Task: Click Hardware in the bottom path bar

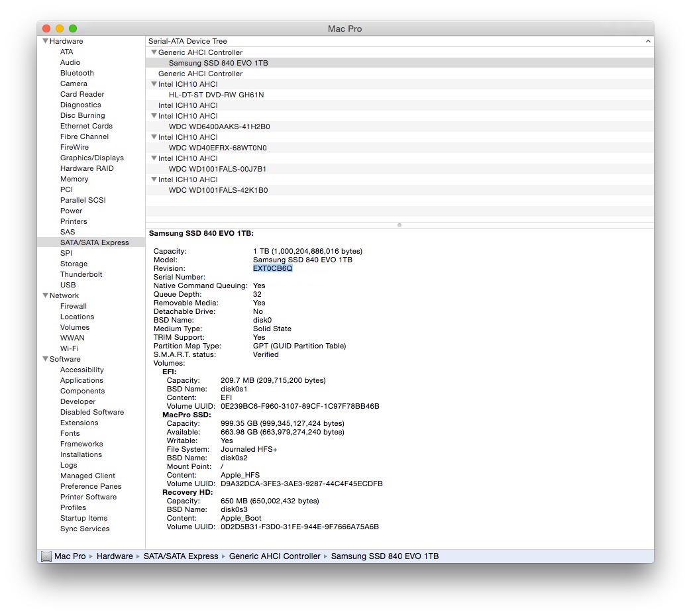Action: [115, 556]
